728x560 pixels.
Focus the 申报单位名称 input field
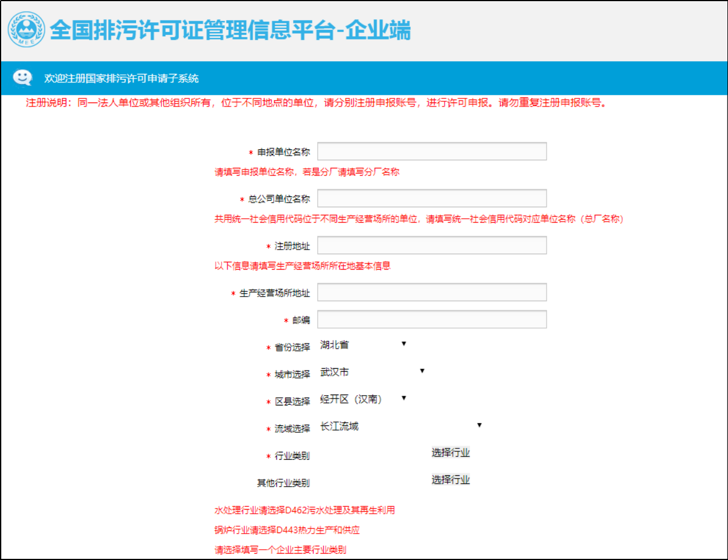point(432,151)
